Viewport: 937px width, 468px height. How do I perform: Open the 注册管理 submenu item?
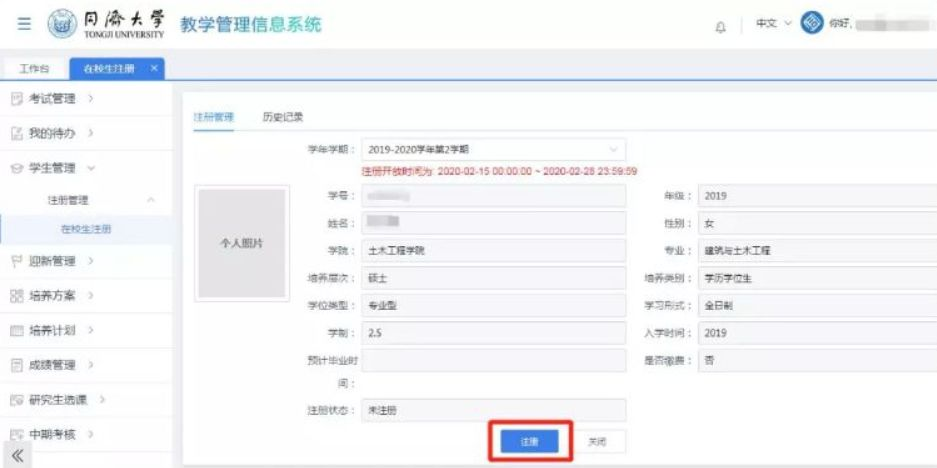(68, 200)
